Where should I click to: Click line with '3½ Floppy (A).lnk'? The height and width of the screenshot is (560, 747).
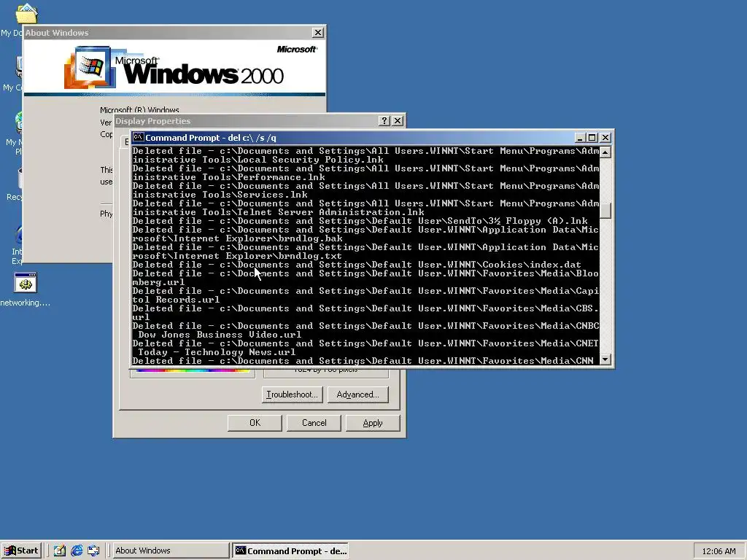pos(360,221)
